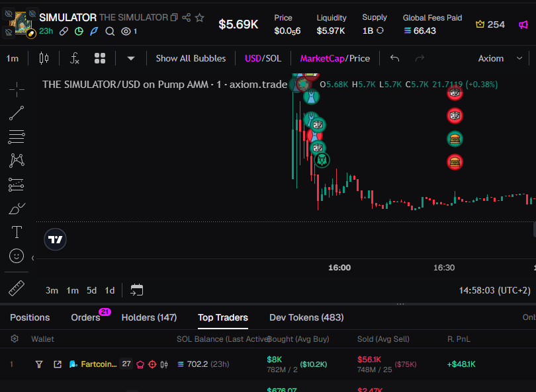Image resolution: width=536 pixels, height=392 pixels.
Task: Click the green owl trade bubble
Action: 322,160
